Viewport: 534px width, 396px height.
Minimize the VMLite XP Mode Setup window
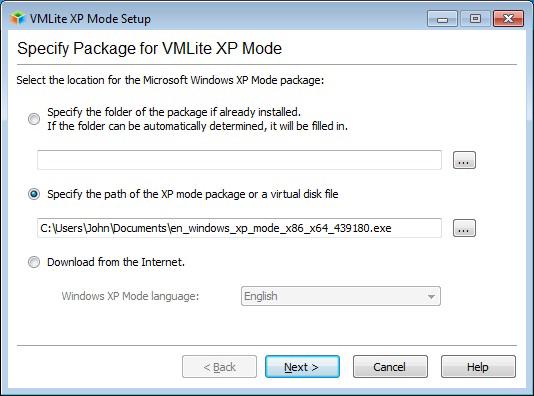click(442, 18)
